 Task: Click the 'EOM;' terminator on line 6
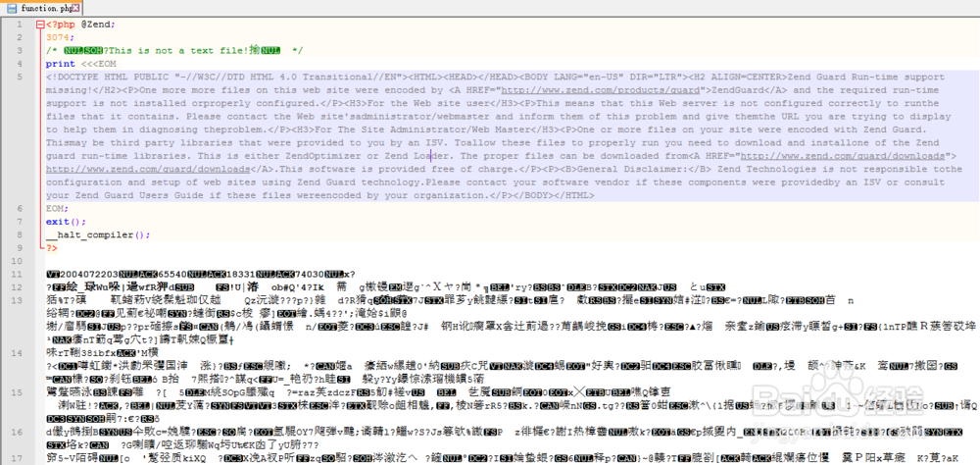pyautogui.click(x=58, y=208)
